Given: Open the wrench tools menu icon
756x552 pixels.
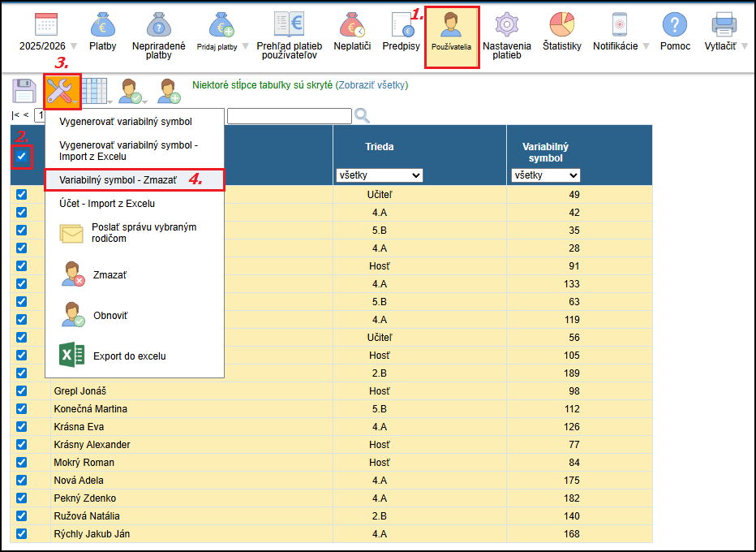Looking at the screenshot, I should pos(62,91).
